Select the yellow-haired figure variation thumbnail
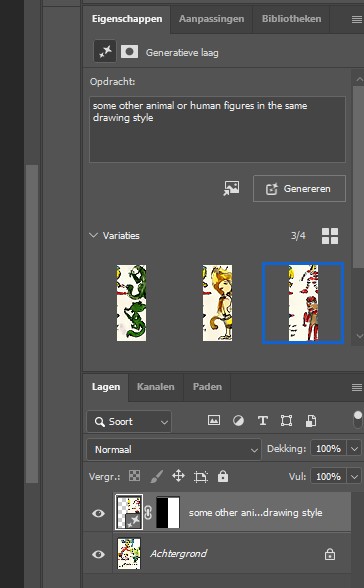The width and height of the screenshot is (364, 588). coord(217,303)
